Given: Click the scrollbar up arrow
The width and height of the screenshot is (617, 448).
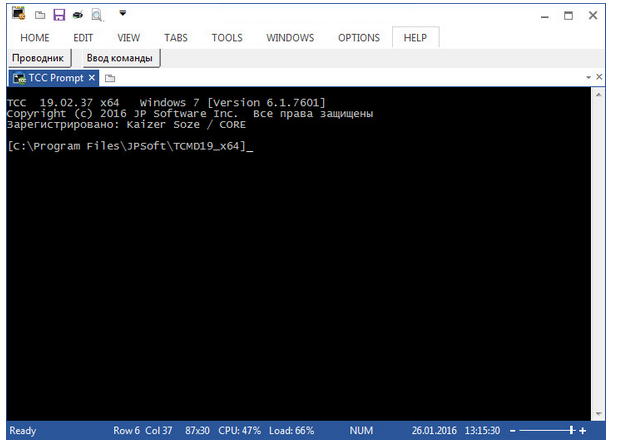Looking at the screenshot, I should (x=598, y=95).
